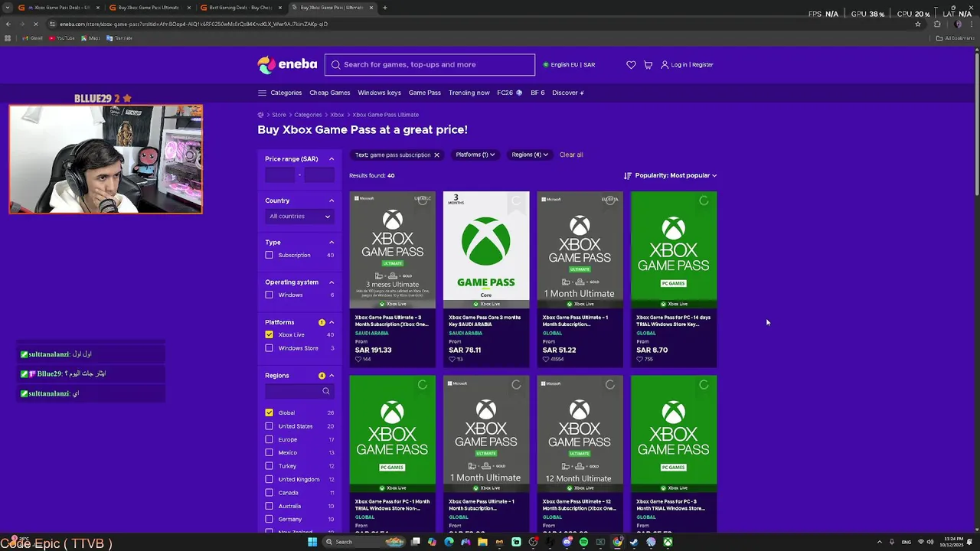
Task: Open the Discover menu
Action: click(x=567, y=93)
